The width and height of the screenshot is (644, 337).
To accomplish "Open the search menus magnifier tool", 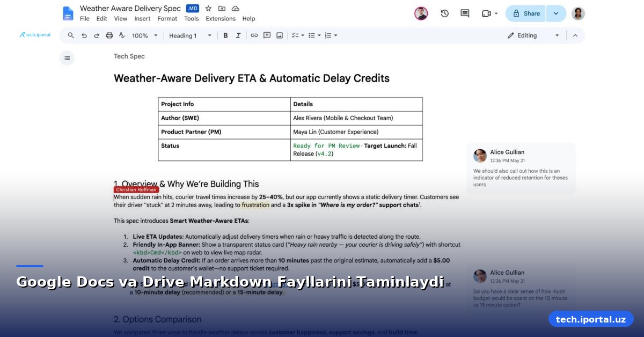I will tap(71, 35).
